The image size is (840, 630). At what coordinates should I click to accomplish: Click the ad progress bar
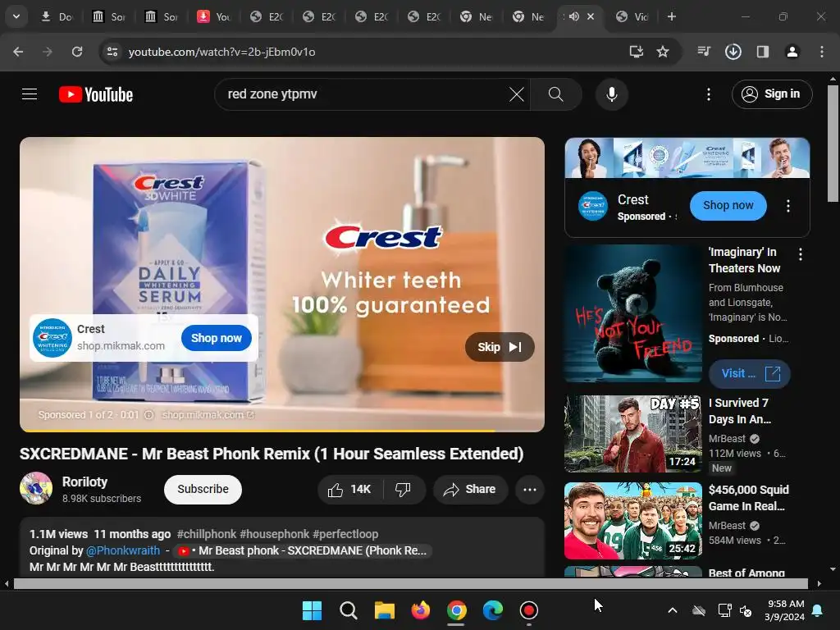coord(282,430)
